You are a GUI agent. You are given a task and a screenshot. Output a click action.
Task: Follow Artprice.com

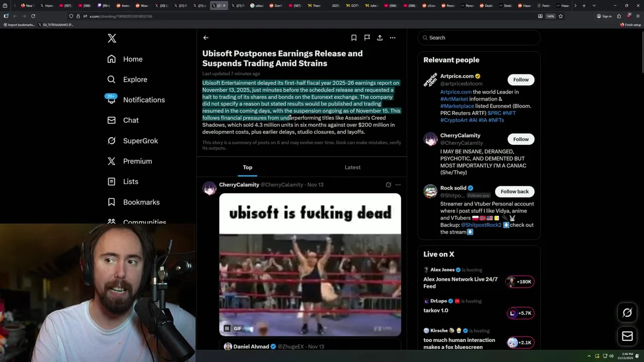pyautogui.click(x=521, y=79)
